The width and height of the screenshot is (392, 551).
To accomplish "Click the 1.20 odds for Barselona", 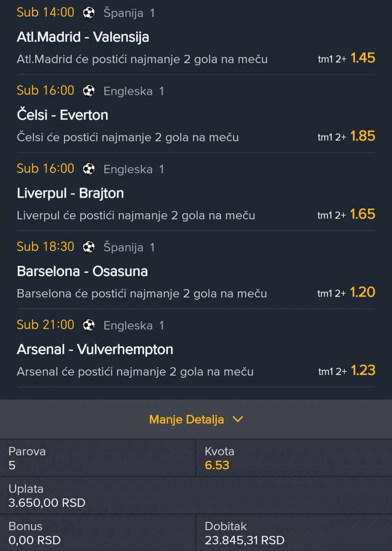I will click(x=363, y=292).
